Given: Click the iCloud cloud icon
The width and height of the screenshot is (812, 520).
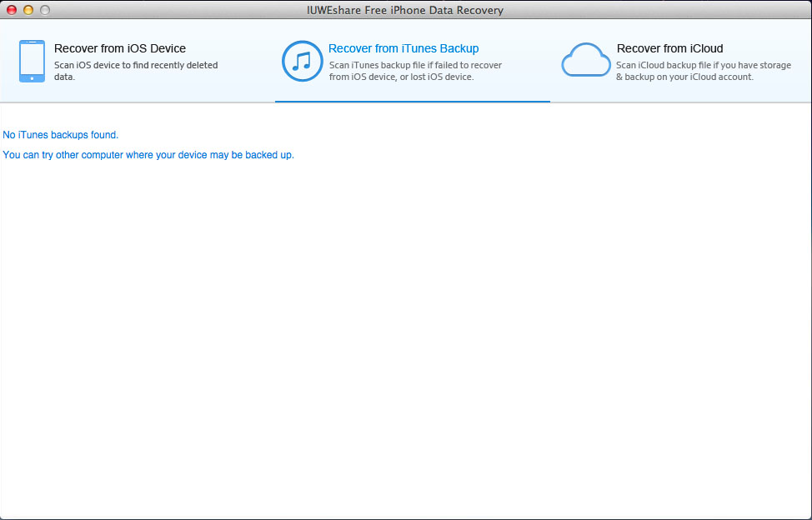Looking at the screenshot, I should tap(586, 60).
